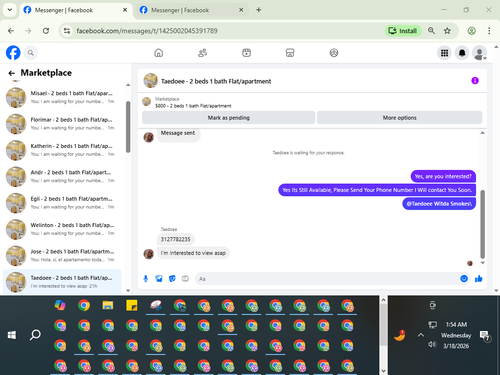Click the browser reload icon

[46, 31]
